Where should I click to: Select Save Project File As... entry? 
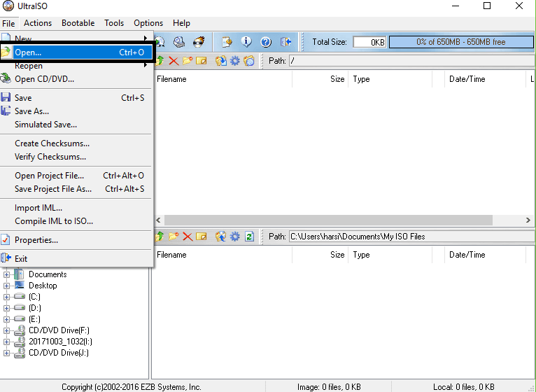[x=76, y=189]
